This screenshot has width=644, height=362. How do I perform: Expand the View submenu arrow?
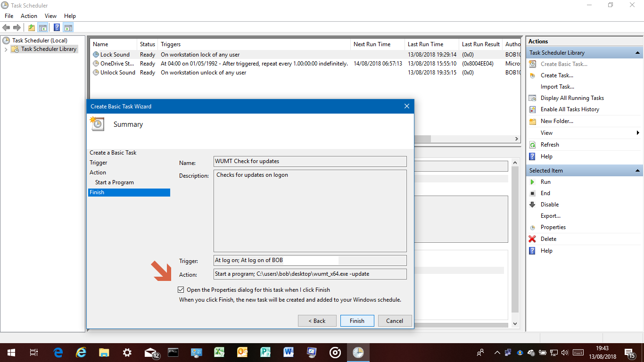pyautogui.click(x=638, y=133)
